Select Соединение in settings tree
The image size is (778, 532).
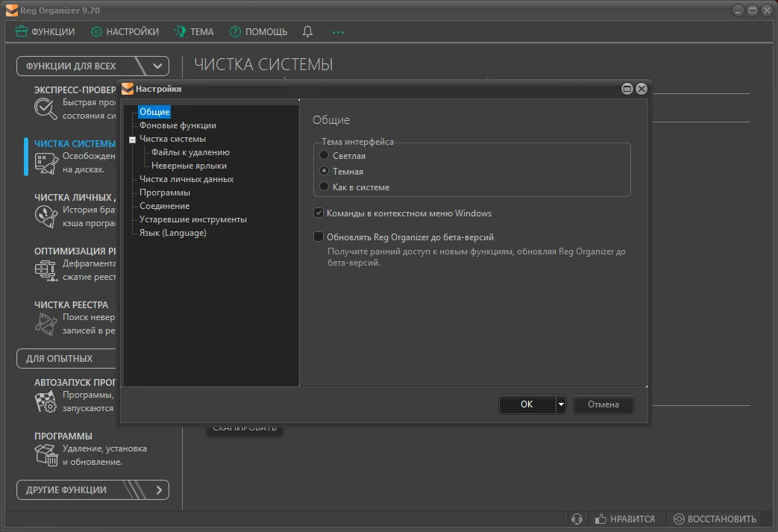[x=165, y=205]
